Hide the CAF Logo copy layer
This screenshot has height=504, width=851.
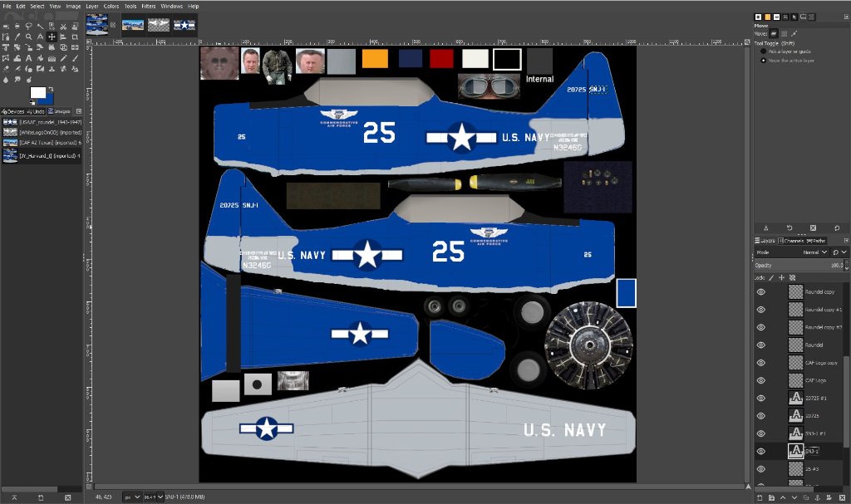click(x=761, y=363)
